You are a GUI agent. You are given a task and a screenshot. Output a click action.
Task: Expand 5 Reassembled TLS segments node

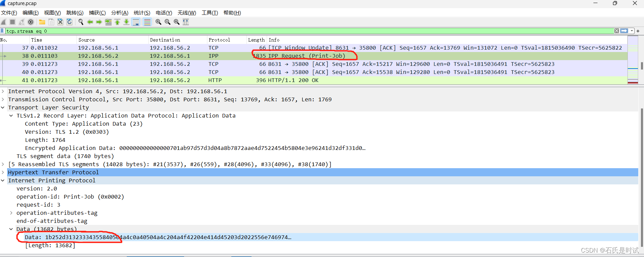point(3,164)
